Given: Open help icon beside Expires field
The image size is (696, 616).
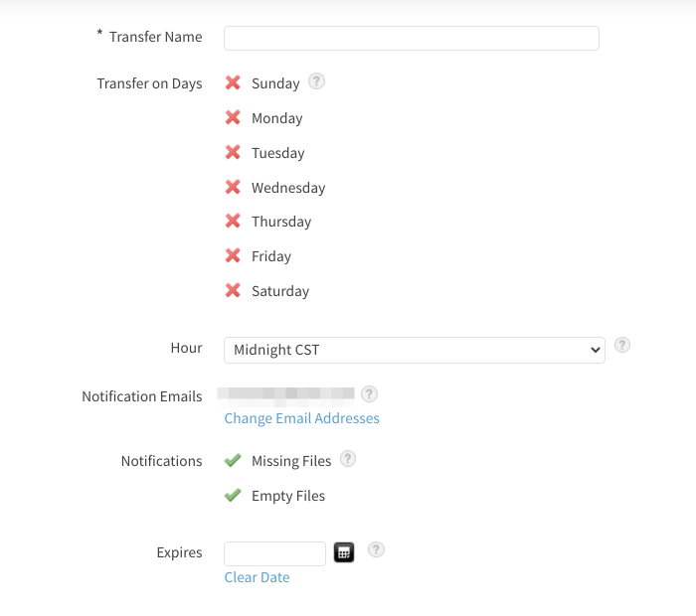Looking at the screenshot, I should click(376, 549).
